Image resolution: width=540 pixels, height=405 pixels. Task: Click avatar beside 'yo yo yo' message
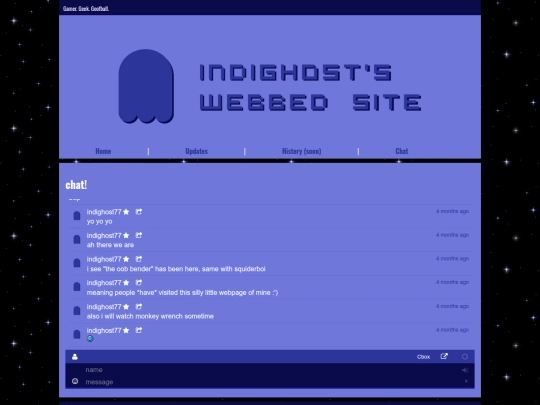[x=77, y=216]
